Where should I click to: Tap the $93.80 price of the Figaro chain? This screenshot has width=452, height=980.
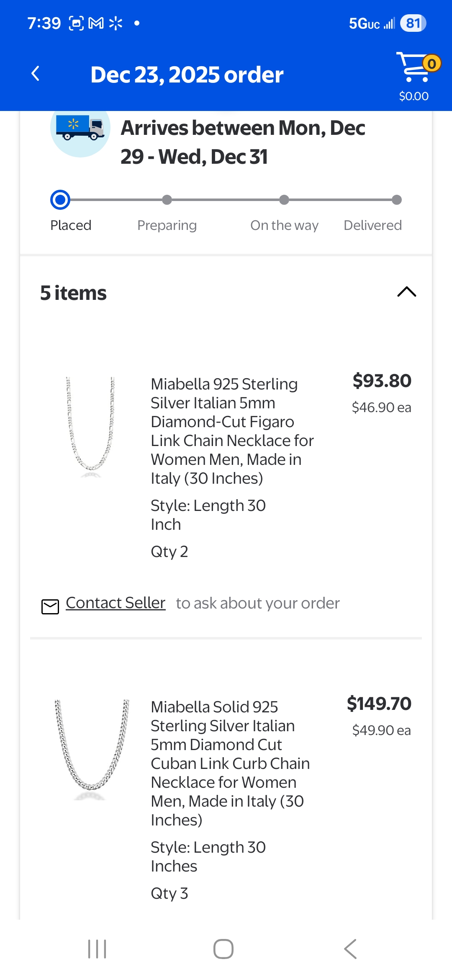coord(382,381)
